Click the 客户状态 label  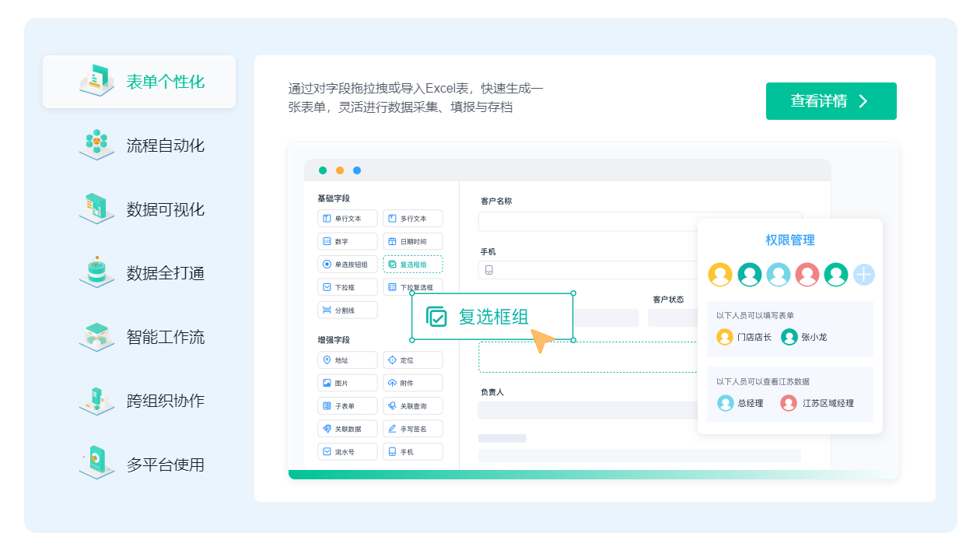[x=668, y=300]
